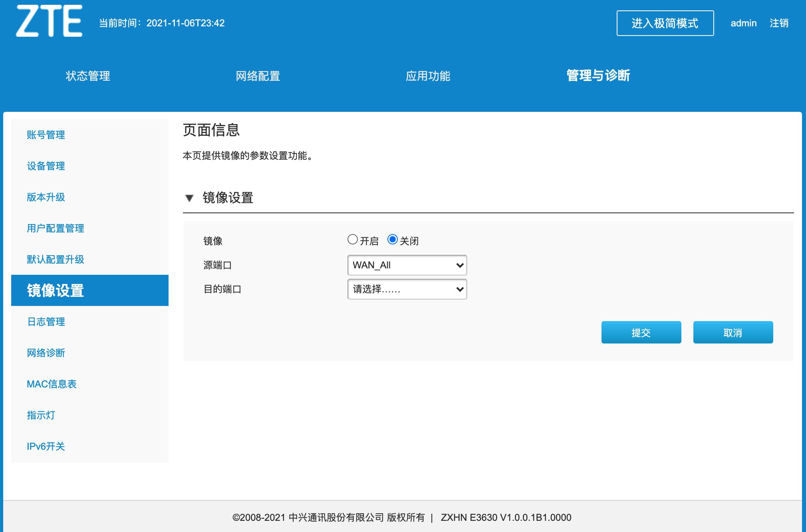This screenshot has height=532, width=806.
Task: Log out by clicking 注销
Action: pos(779,23)
